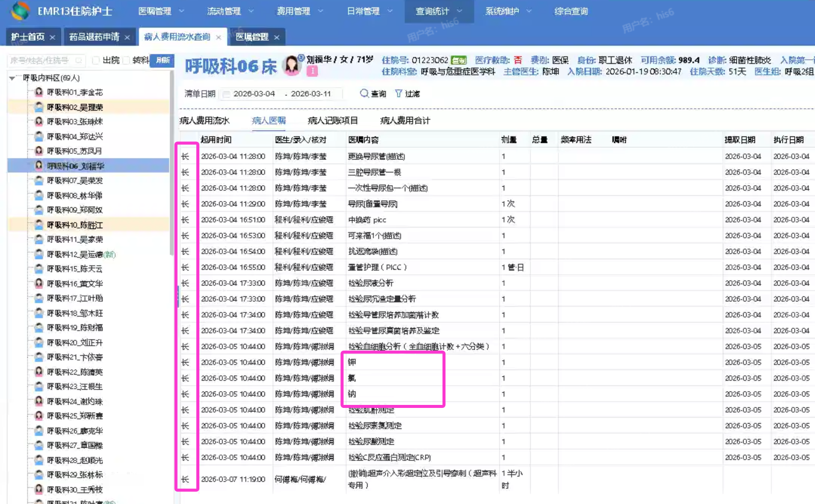Click the pink level badge under patient name
Viewport: 815px width, 504px height.
[x=312, y=71]
